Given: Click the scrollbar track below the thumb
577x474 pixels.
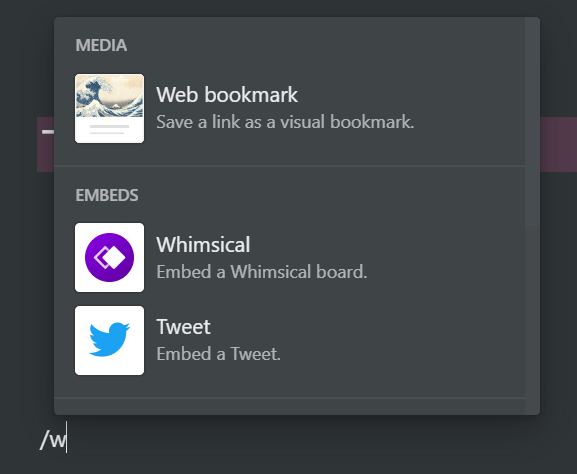Looking at the screenshot, I should point(532,320).
